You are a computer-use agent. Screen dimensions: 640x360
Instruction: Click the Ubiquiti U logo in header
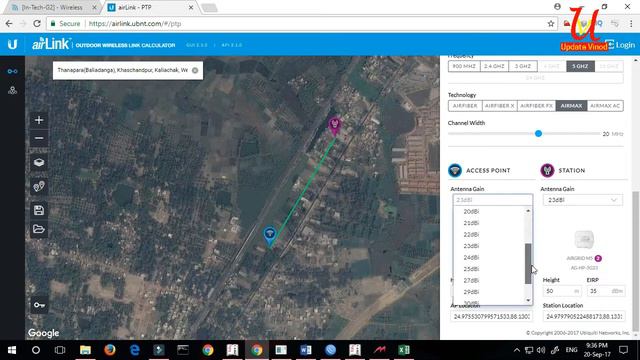[x=12, y=44]
